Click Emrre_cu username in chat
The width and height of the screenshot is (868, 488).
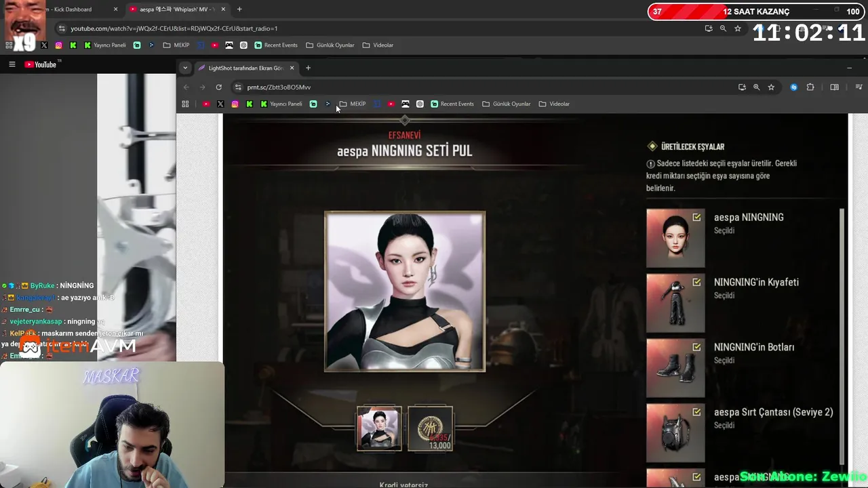[x=23, y=310]
